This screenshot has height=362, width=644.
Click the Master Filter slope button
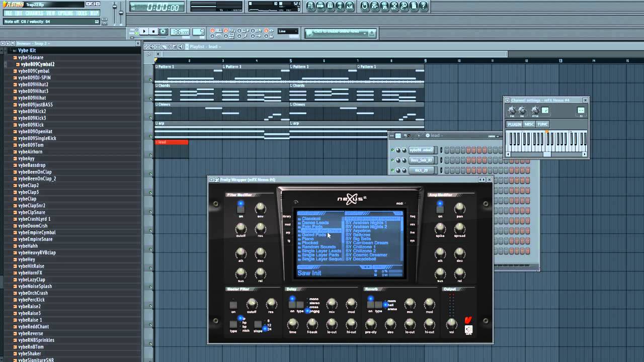click(x=258, y=324)
